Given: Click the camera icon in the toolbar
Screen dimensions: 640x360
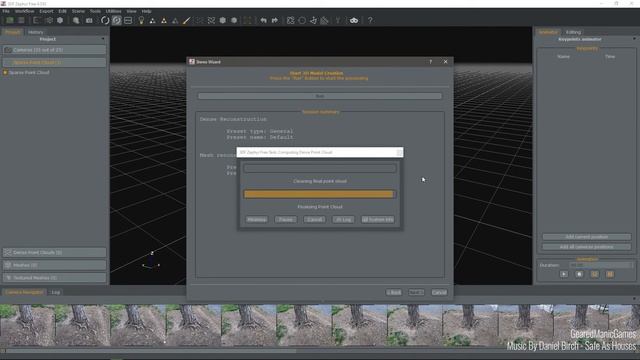Looking at the screenshot, I should pyautogui.click(x=89, y=20).
